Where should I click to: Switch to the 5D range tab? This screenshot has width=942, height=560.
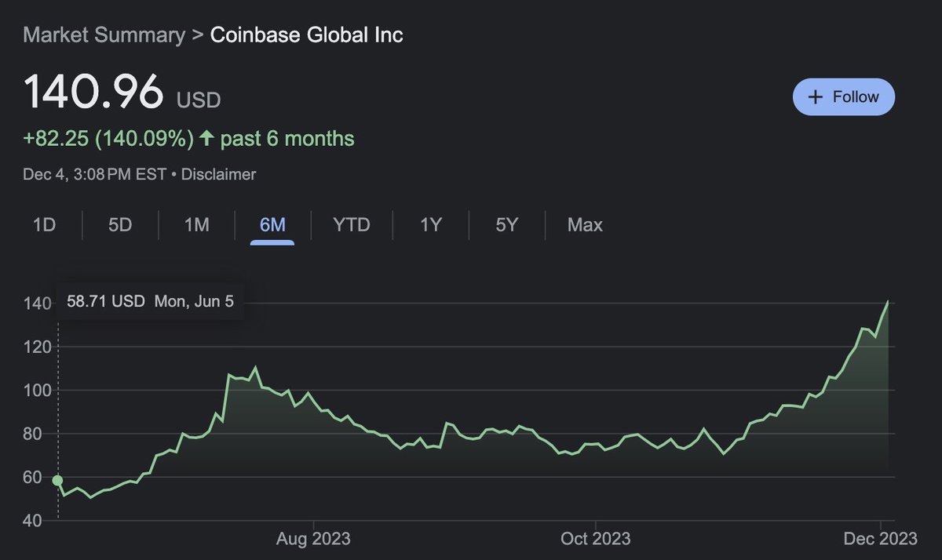point(120,225)
